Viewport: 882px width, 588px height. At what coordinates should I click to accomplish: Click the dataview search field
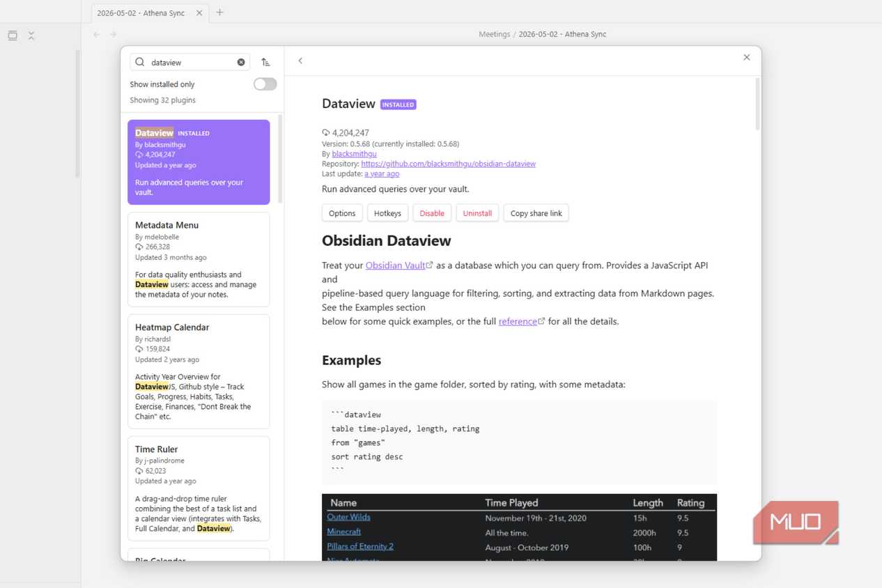(189, 62)
